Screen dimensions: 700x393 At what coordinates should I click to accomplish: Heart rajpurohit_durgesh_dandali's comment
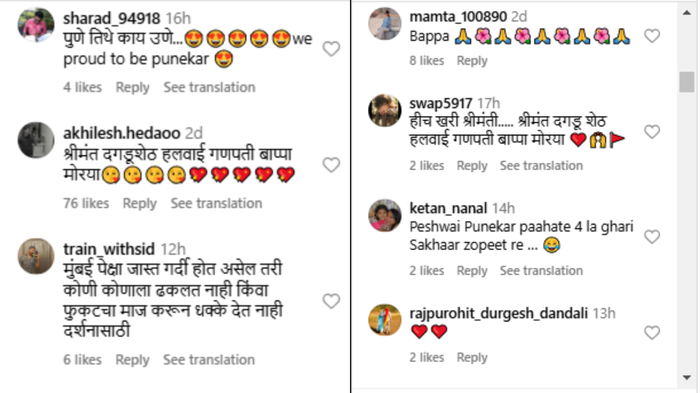click(x=652, y=332)
